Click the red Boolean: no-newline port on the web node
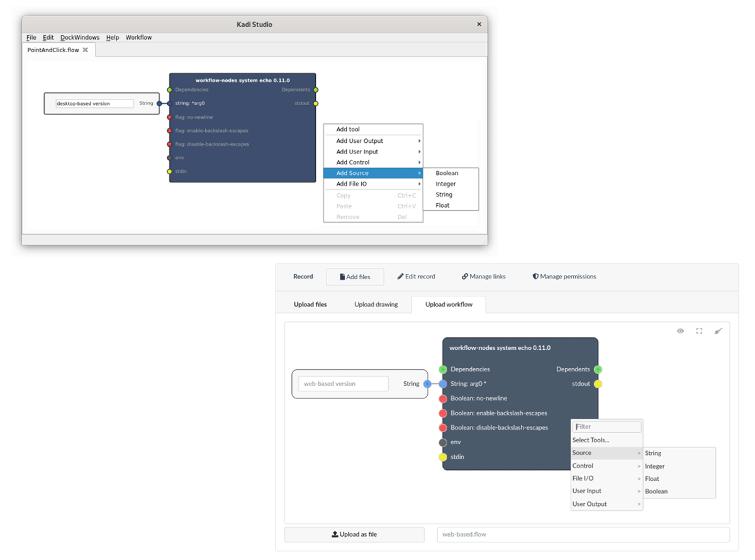This screenshot has height=560, width=755. (x=443, y=398)
